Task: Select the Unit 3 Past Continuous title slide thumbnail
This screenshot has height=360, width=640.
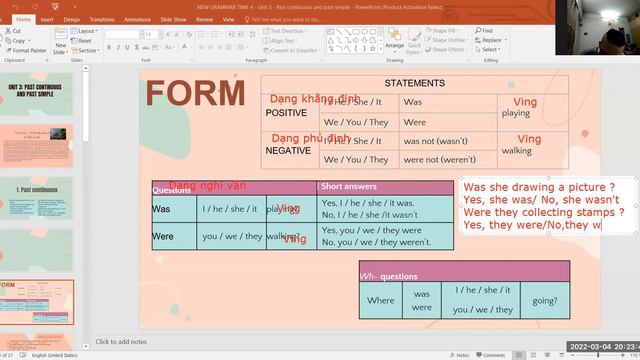Action: (x=36, y=93)
